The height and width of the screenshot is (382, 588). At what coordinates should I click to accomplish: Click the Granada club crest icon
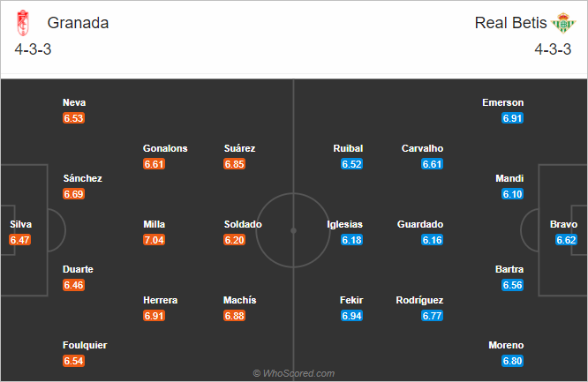click(x=23, y=23)
